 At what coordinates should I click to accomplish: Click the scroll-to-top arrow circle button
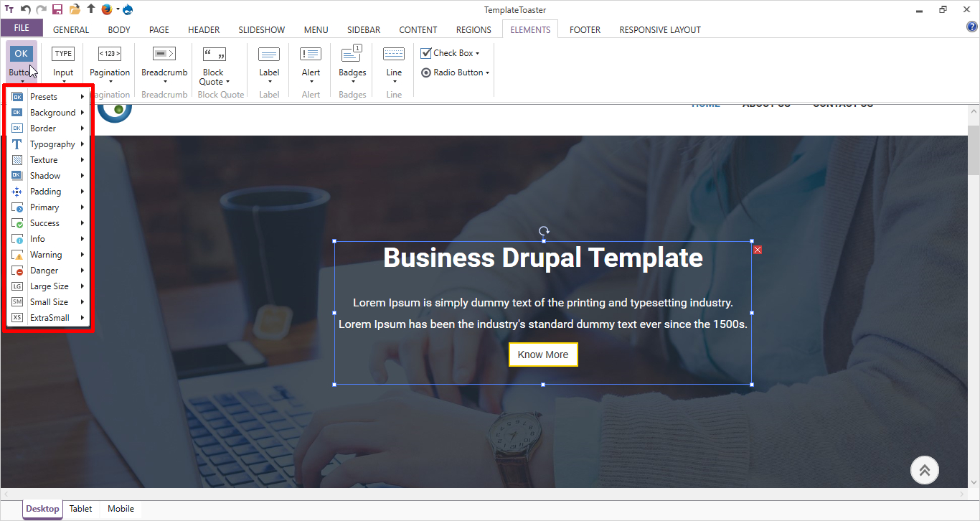click(x=924, y=470)
